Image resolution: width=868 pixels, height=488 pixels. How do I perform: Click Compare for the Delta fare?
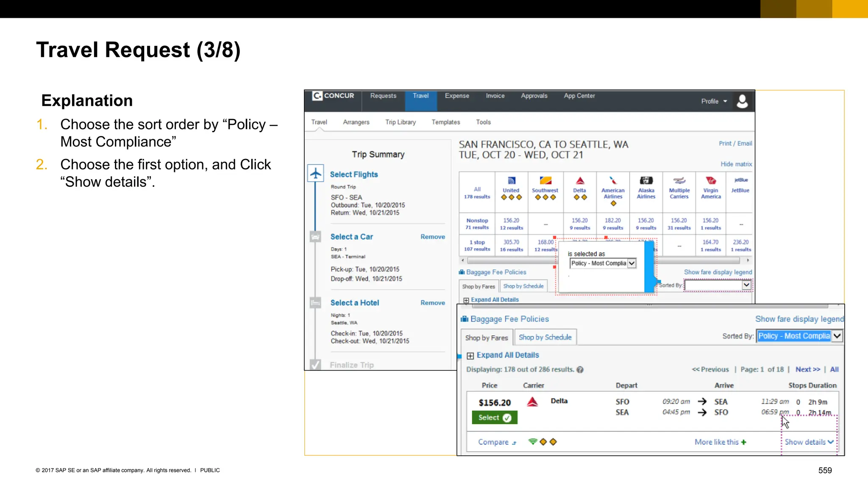[x=497, y=442]
